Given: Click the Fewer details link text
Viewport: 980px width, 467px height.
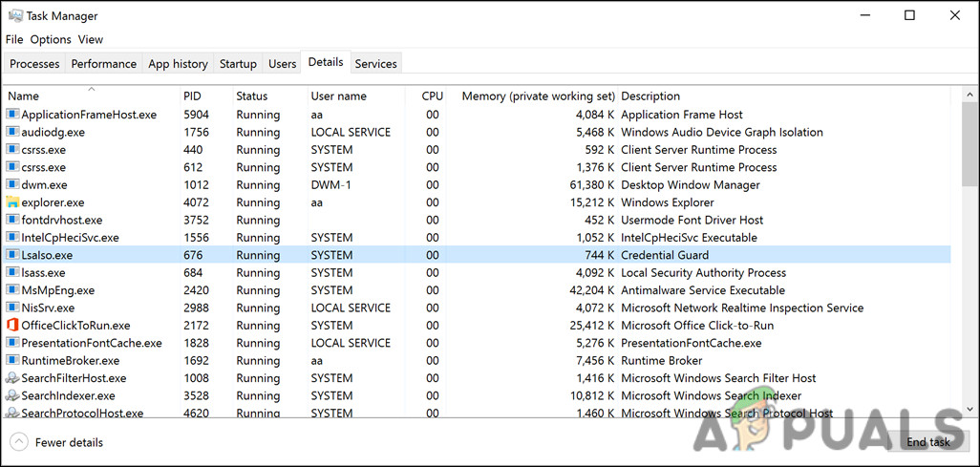Looking at the screenshot, I should coord(69,442).
